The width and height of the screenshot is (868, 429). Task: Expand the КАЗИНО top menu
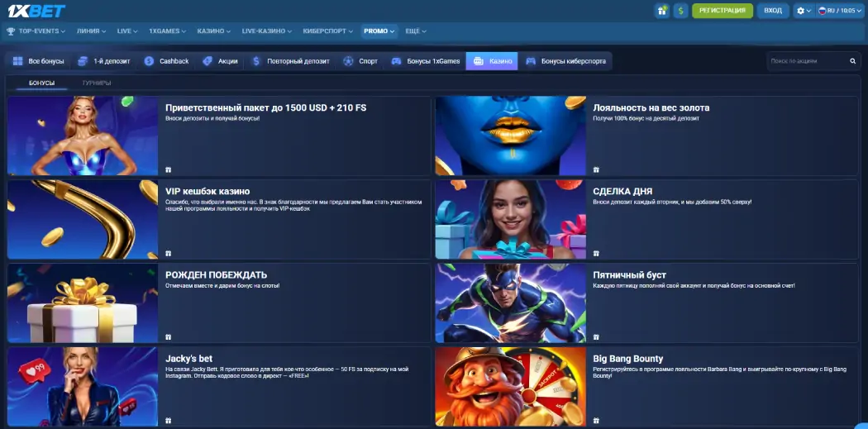[x=213, y=31]
